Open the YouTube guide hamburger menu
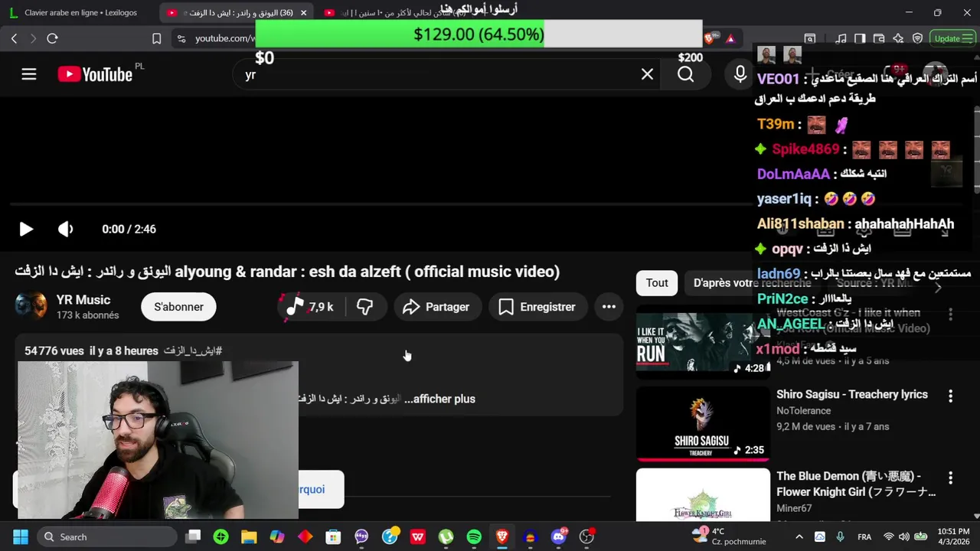Viewport: 980px width, 551px height. (x=29, y=74)
